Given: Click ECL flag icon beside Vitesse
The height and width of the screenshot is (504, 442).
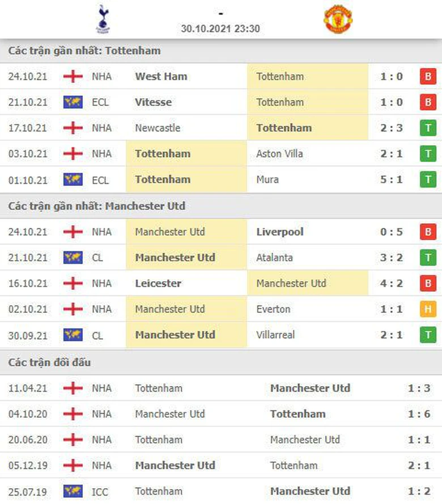Looking at the screenshot, I should point(73,103).
